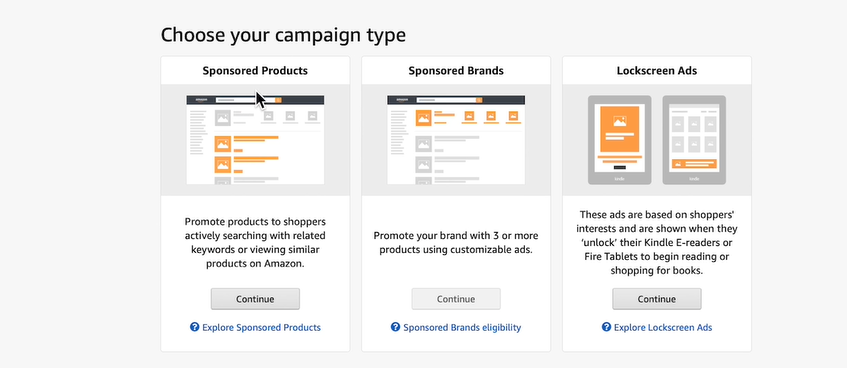Click the Sponsored Products description text

pyautogui.click(x=255, y=243)
